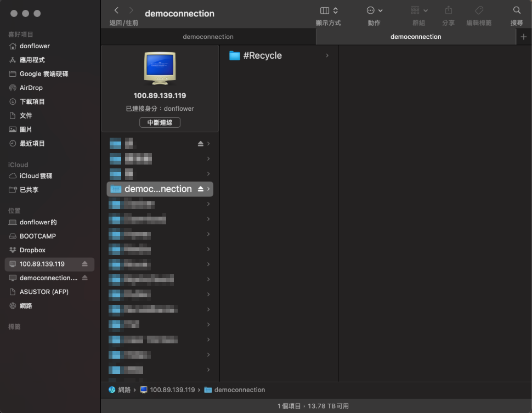
Task: Open the Group by dropdown
Action: [418, 10]
